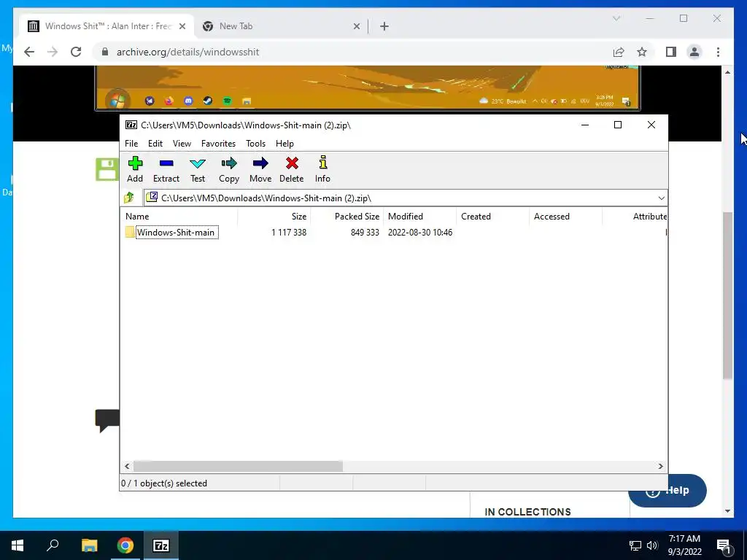Open the Help menu in 7-Zip
This screenshot has height=560, width=747.
point(285,144)
